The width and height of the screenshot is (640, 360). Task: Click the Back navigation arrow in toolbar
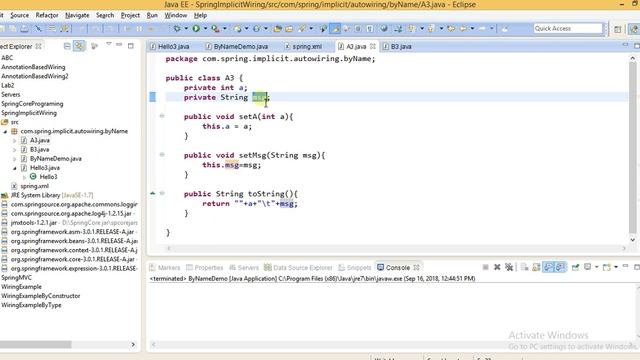tap(464, 29)
